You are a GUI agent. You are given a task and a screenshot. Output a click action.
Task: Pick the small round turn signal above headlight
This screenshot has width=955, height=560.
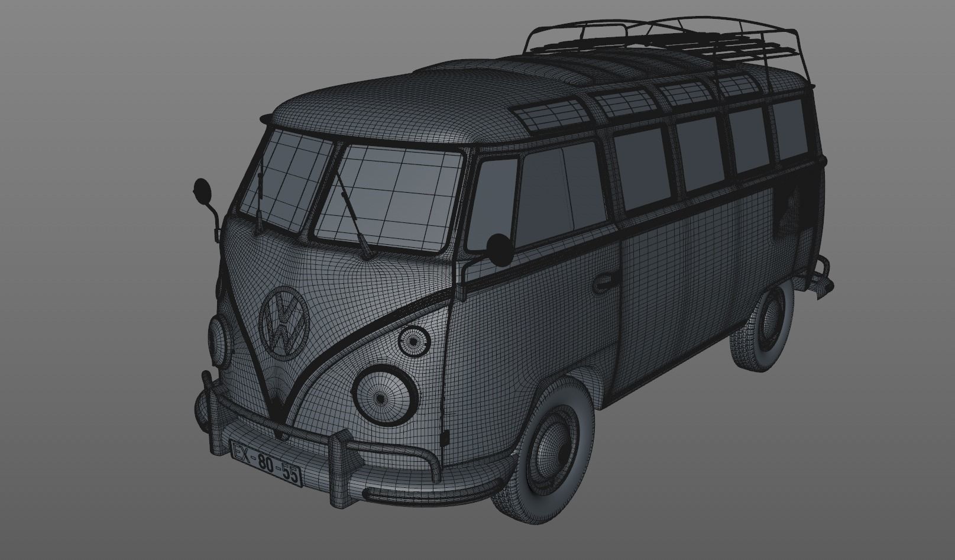click(x=413, y=340)
